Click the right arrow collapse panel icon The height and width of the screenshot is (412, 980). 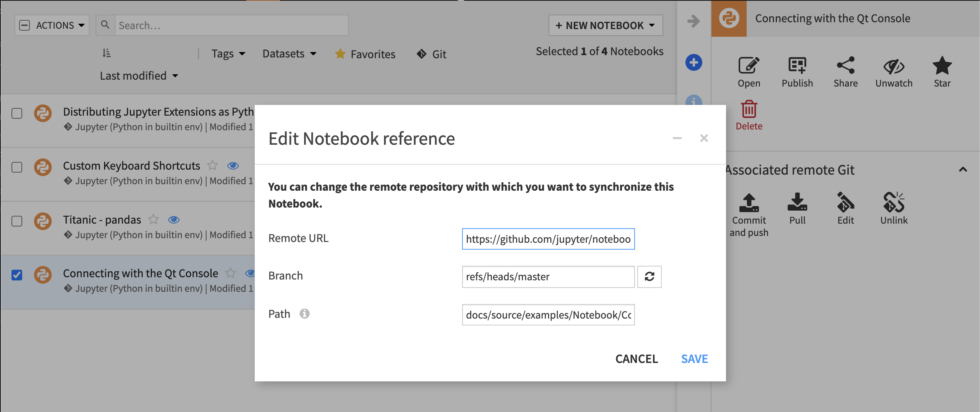coord(693,21)
